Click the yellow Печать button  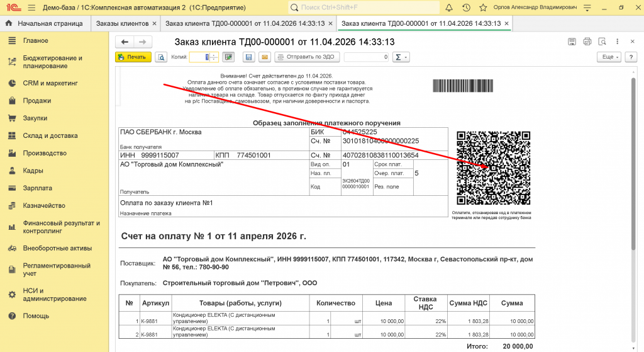(133, 57)
